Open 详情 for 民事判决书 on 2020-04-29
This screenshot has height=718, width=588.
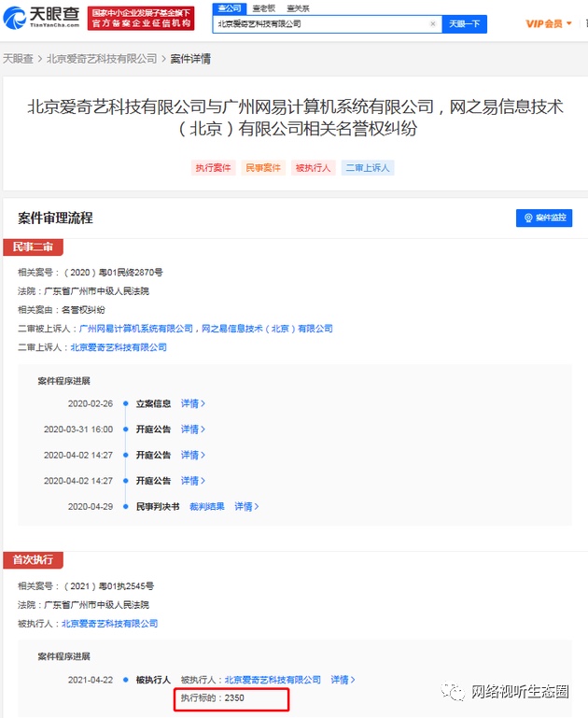coord(246,506)
